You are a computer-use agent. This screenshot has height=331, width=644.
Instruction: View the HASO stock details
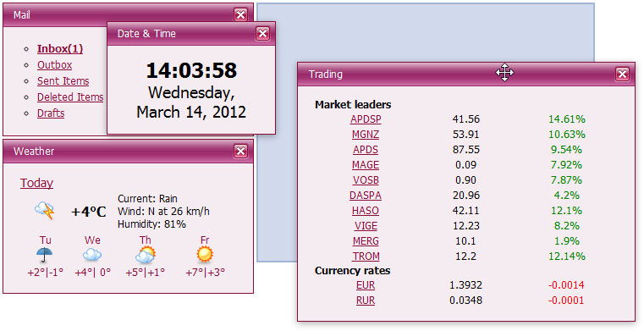coord(366,211)
